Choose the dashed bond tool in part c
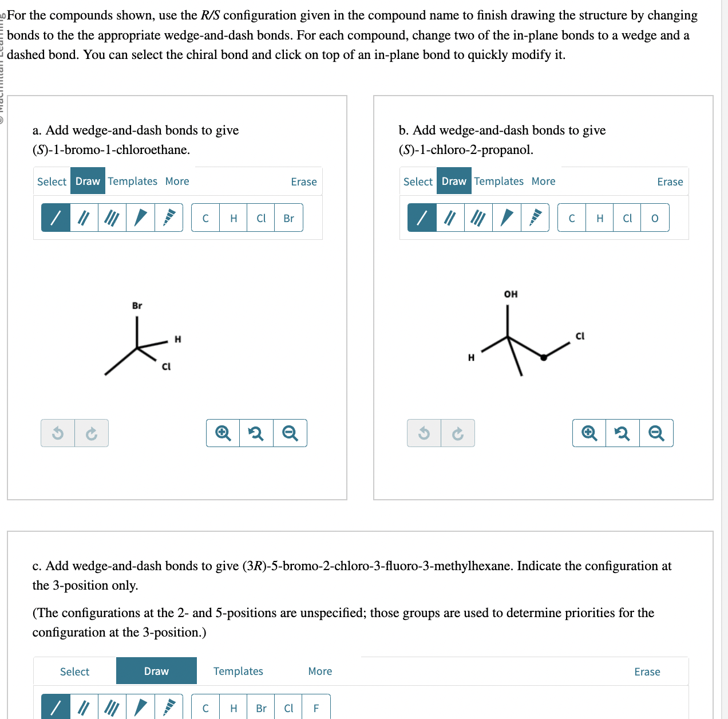The width and height of the screenshot is (728, 719). click(x=168, y=708)
